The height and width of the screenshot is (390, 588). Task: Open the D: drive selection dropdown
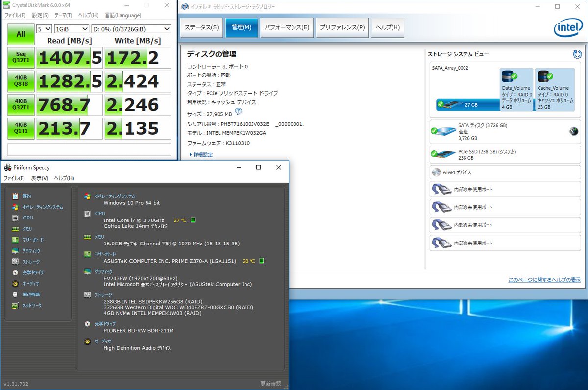[x=131, y=29]
